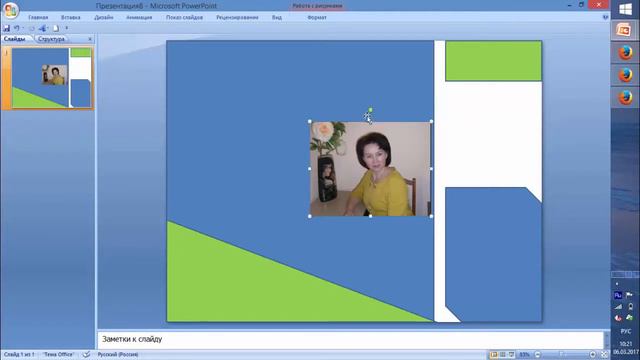Image resolution: width=640 pixels, height=360 pixels.
Task: Open the Windows Start button
Action: [x=625, y=9]
